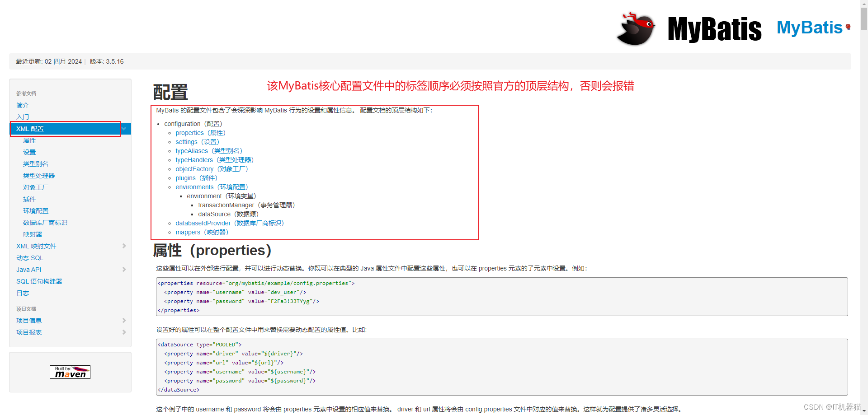The height and width of the screenshot is (415, 868).
Task: Open Java API in the sidebar
Action: [x=28, y=270]
